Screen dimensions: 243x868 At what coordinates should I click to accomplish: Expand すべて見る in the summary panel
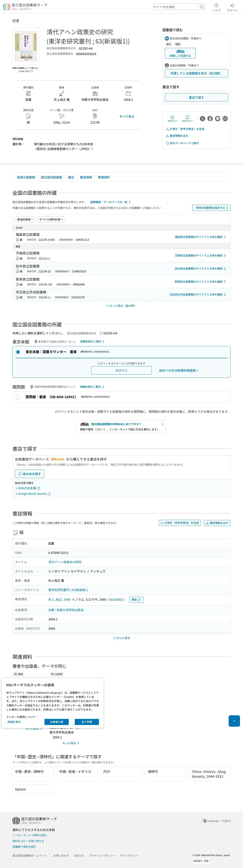tap(127, 117)
